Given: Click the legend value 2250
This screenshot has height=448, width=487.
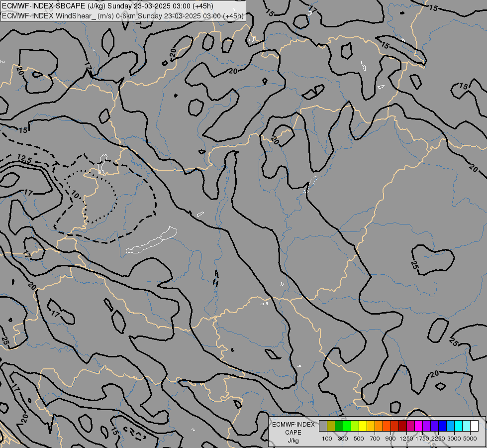Looking at the screenshot, I should click(x=438, y=439).
